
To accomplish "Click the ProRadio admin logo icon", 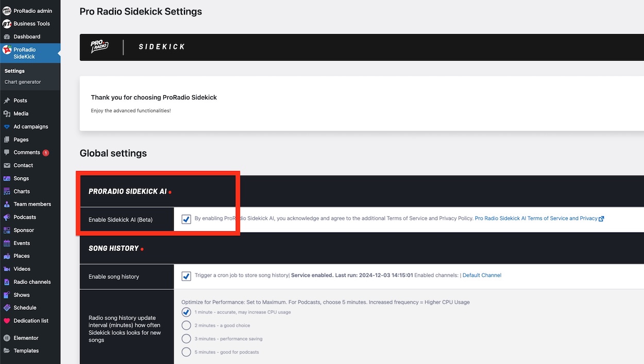I will [x=7, y=11].
